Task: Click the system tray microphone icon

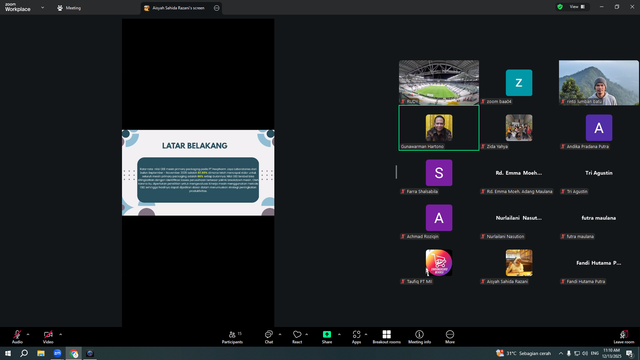Action: (569, 353)
